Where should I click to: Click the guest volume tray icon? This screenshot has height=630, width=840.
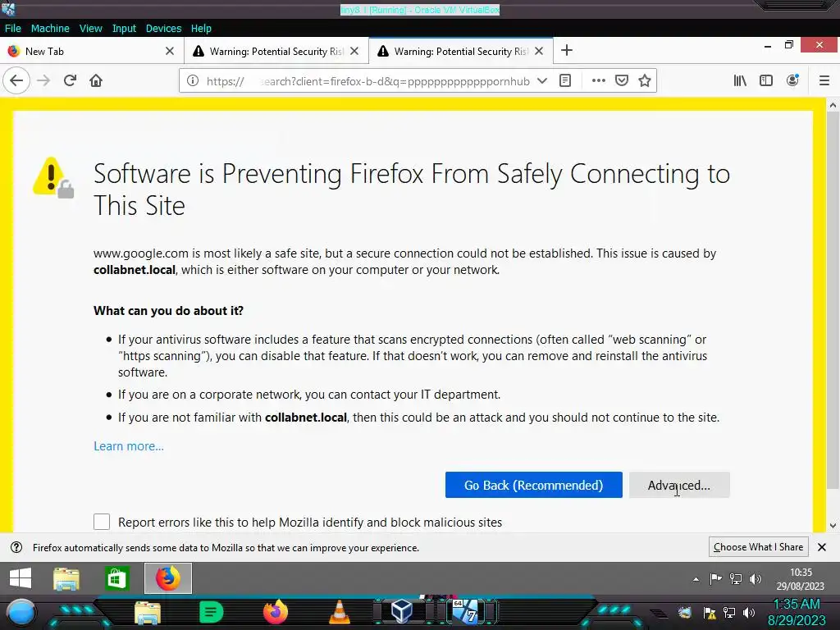click(756, 578)
